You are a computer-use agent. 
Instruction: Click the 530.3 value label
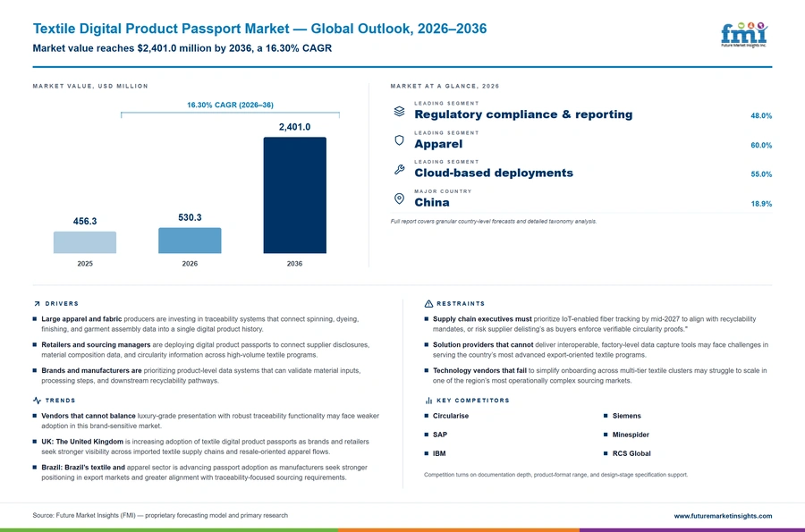tap(190, 217)
